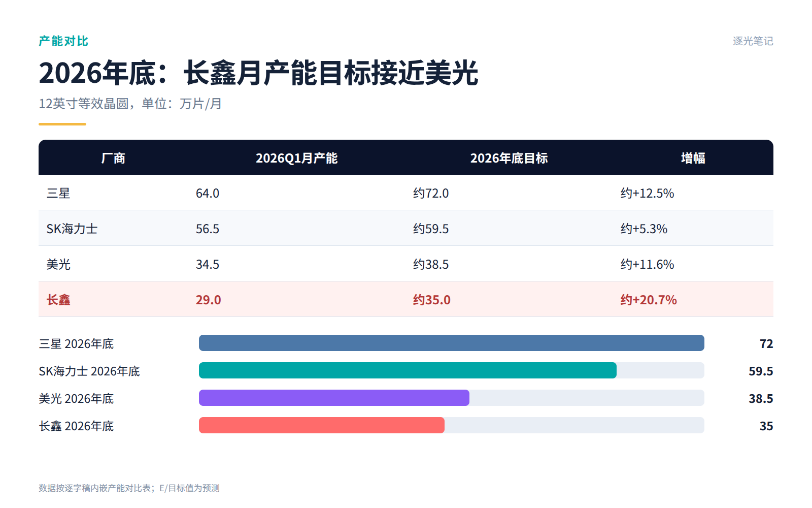812x508 pixels.
Task: Click the SK海力士 2026年底 bar label
Action: coord(89,371)
